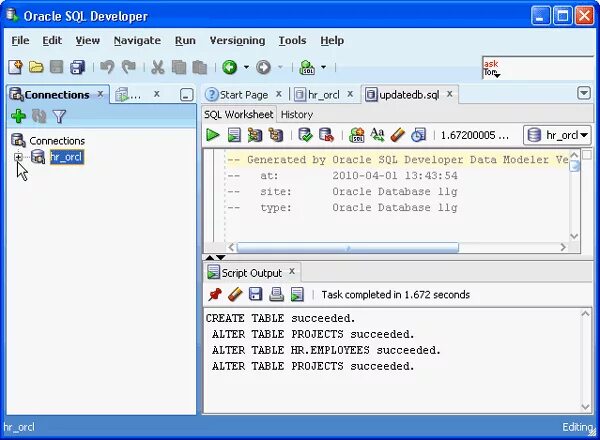The width and height of the screenshot is (600, 440).
Task: Click the green Back navigation button
Action: (x=230, y=67)
